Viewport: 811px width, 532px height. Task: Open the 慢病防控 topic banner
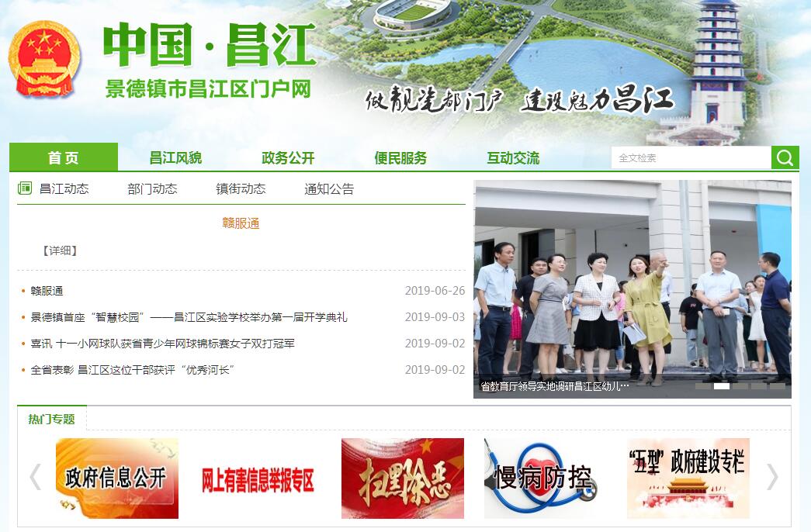(x=545, y=478)
